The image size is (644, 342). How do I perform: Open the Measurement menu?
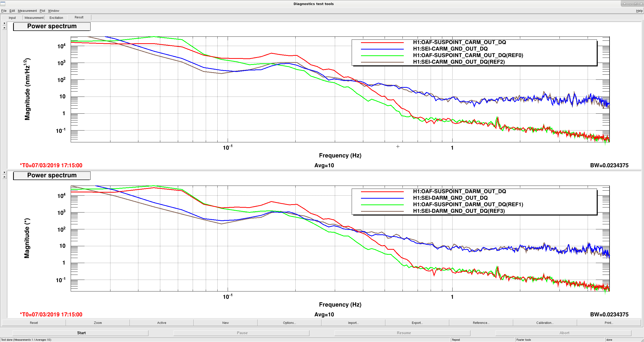[x=27, y=11]
